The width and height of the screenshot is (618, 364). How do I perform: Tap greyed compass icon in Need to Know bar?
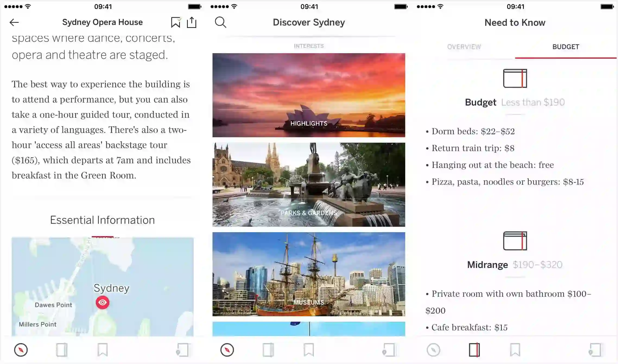tap(433, 350)
